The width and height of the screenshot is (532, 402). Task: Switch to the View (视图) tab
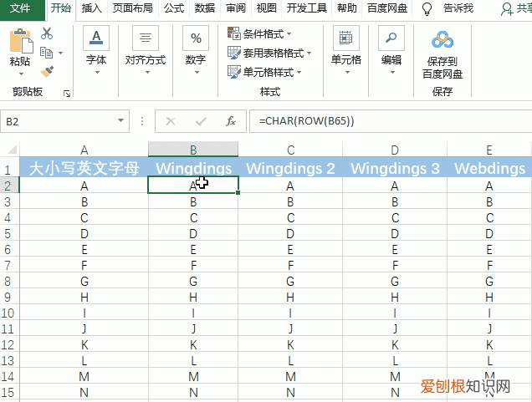266,8
